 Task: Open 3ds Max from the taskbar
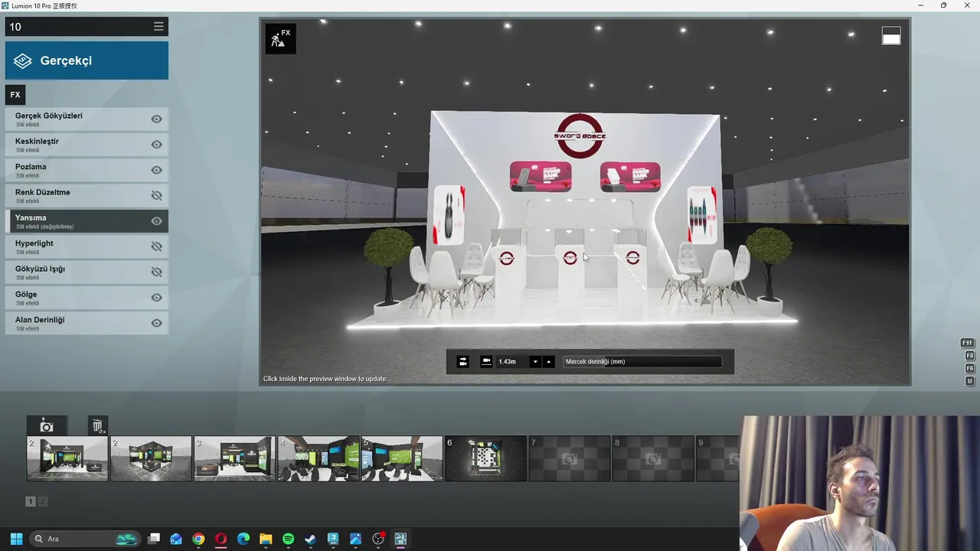[333, 539]
